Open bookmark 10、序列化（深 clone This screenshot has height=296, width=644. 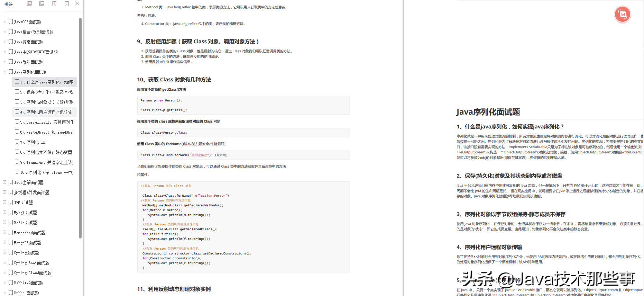[x=47, y=172]
